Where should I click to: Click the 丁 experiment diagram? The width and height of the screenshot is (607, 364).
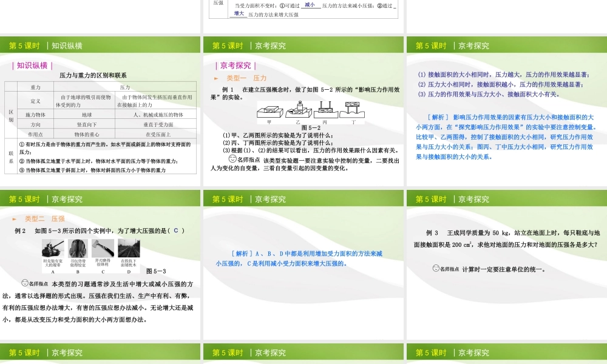[x=352, y=110]
